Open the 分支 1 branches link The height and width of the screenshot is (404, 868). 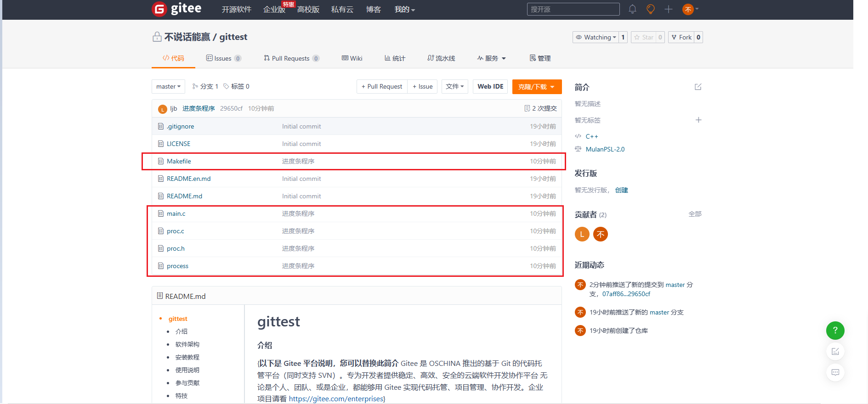(205, 86)
